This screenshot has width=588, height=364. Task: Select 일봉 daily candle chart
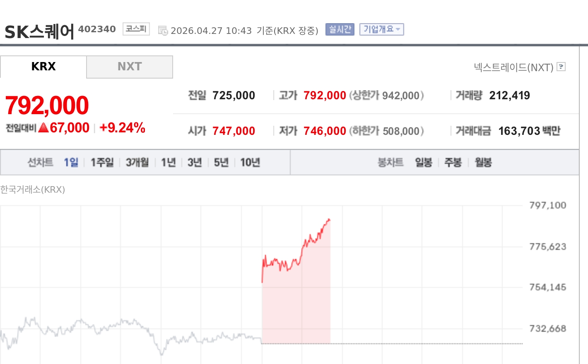pos(424,162)
